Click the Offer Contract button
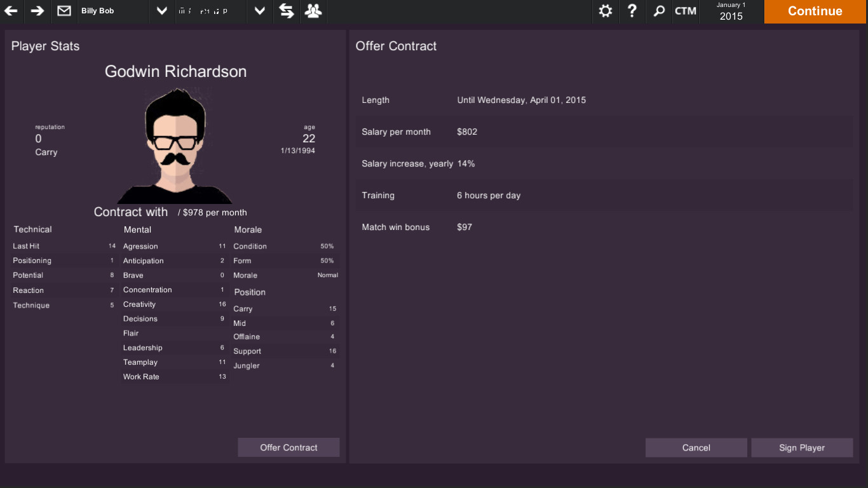The height and width of the screenshot is (488, 868). pyautogui.click(x=288, y=447)
